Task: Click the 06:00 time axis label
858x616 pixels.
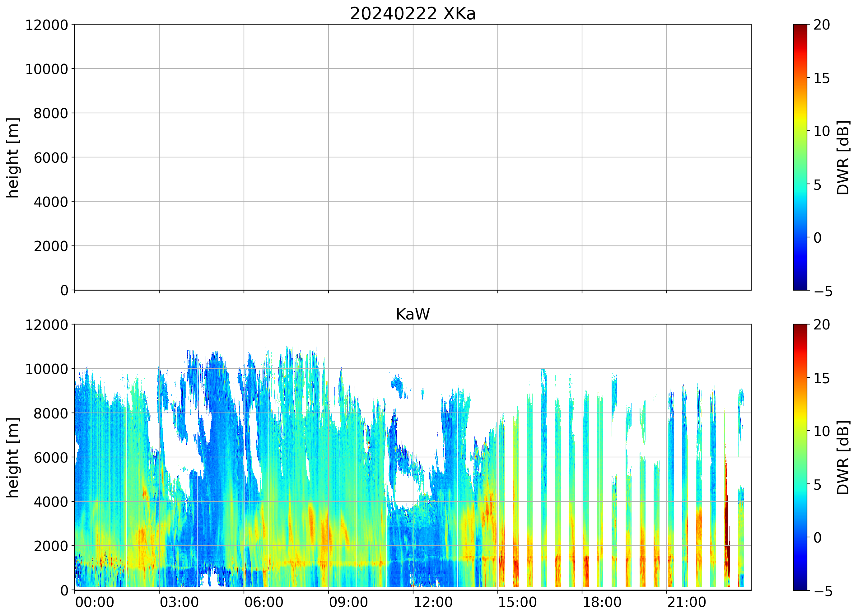Action: point(264,602)
